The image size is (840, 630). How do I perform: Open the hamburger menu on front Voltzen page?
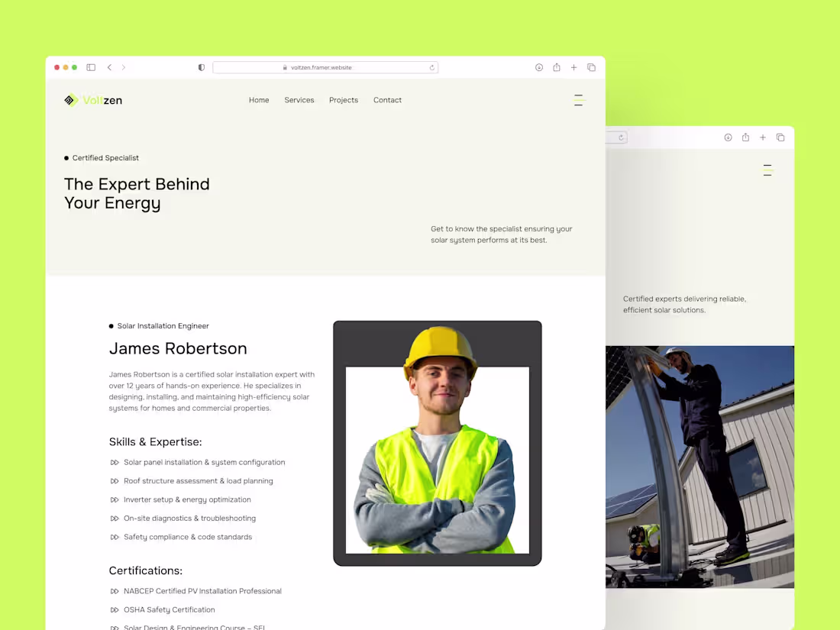[x=579, y=100]
